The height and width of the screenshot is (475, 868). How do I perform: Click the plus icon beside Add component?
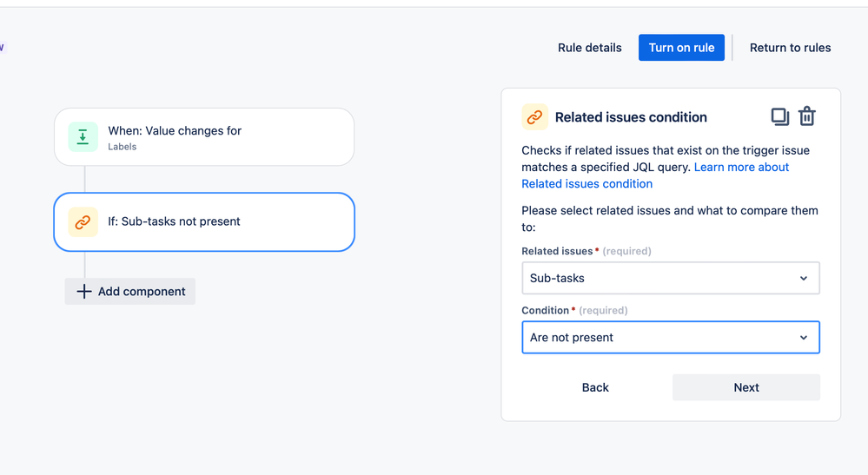click(83, 292)
